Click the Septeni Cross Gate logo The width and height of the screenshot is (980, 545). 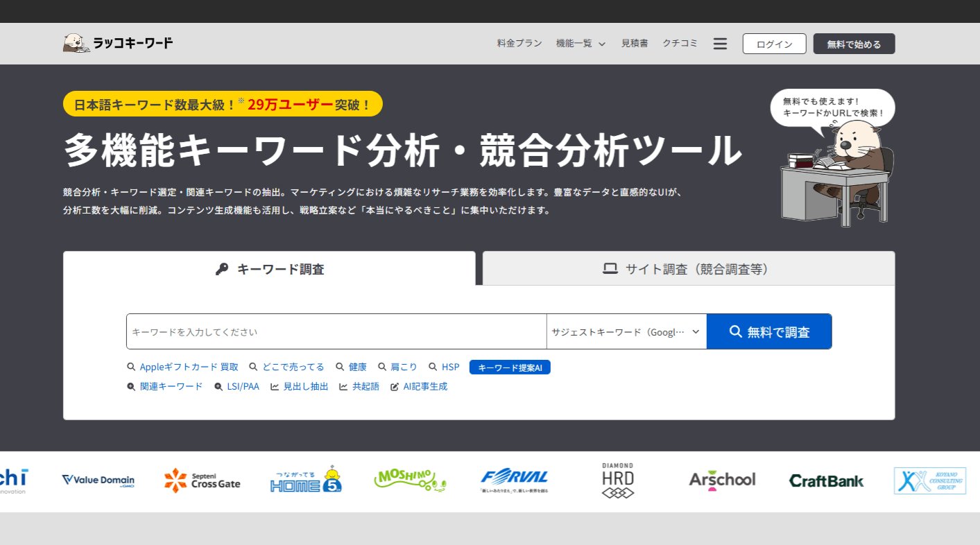(203, 480)
